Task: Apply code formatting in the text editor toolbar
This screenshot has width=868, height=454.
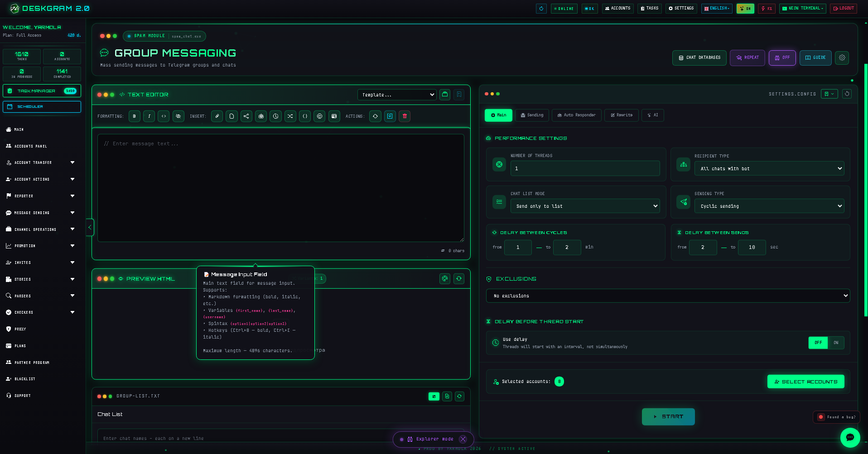Action: click(164, 116)
